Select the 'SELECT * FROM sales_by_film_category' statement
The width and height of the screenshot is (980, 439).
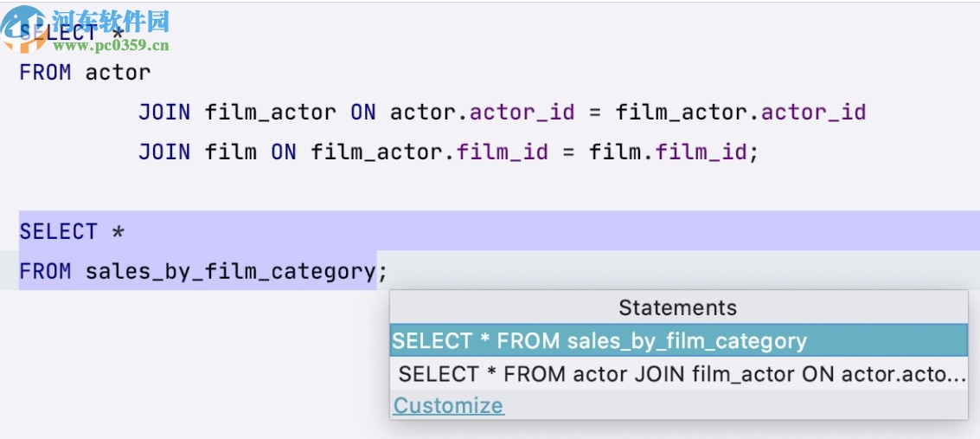[x=678, y=341]
